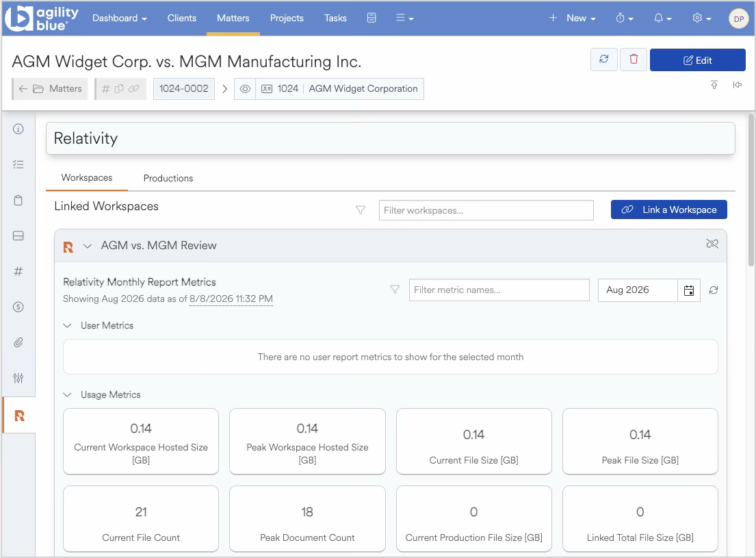Open the Dashboard dropdown menu
Screen dimensions: 756x558
click(x=120, y=18)
